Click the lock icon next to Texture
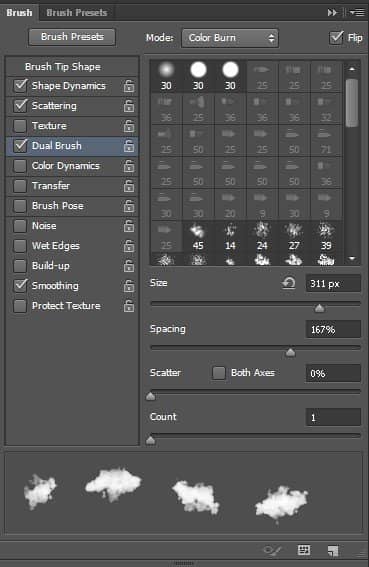The width and height of the screenshot is (369, 567). point(129,126)
